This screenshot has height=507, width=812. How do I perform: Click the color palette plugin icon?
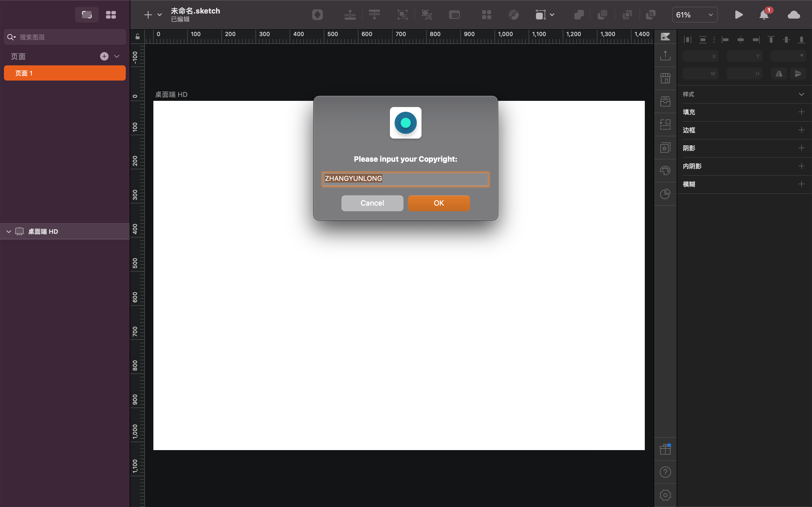[665, 171]
